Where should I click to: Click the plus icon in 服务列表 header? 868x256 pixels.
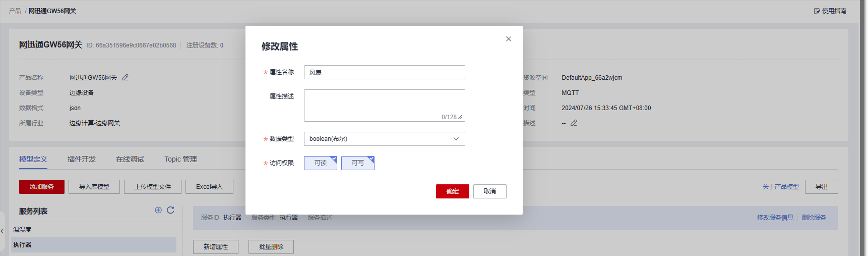click(158, 210)
